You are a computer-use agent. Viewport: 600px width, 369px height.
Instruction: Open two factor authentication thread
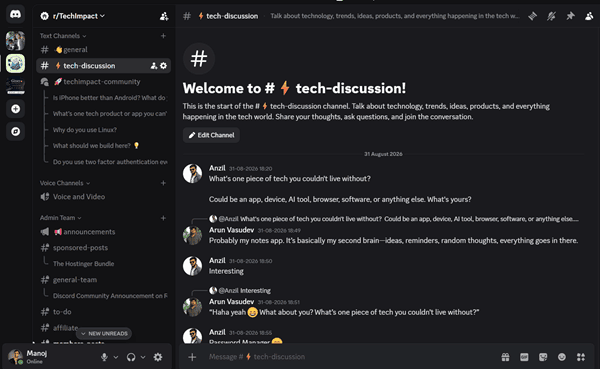pyautogui.click(x=109, y=162)
